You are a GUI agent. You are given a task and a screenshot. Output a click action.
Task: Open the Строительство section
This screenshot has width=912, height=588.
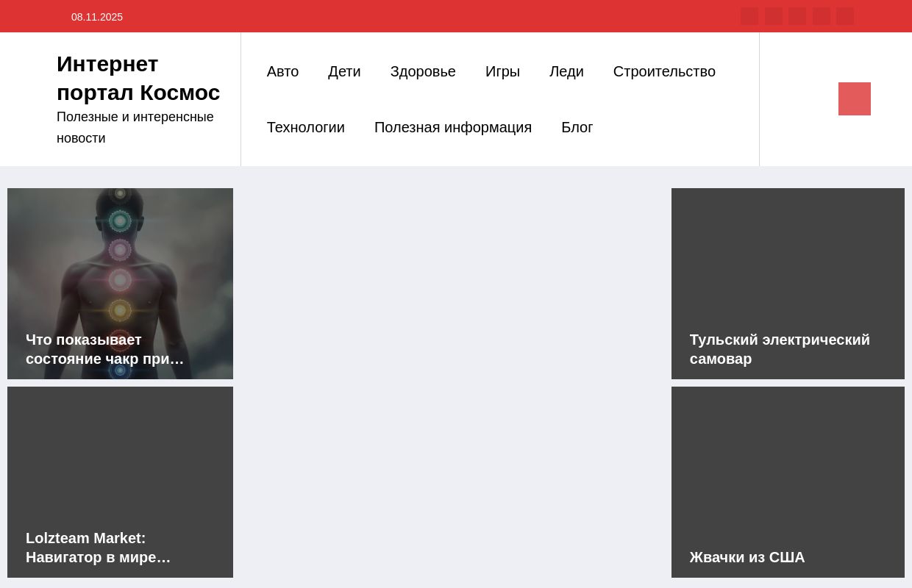(664, 71)
